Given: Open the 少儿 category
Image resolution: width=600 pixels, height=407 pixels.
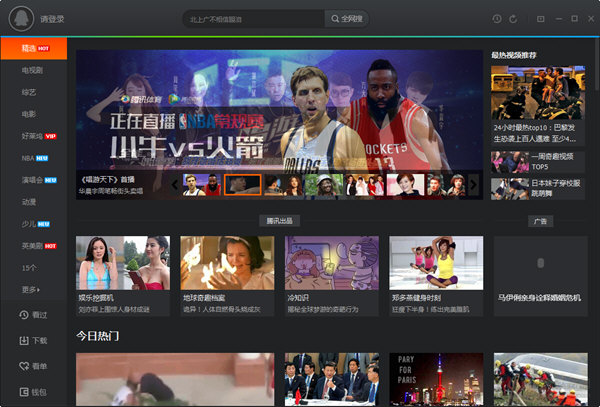Looking at the screenshot, I should click(36, 224).
